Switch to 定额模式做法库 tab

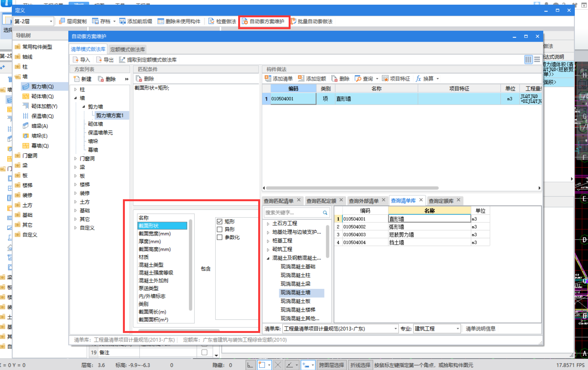pyautogui.click(x=128, y=49)
